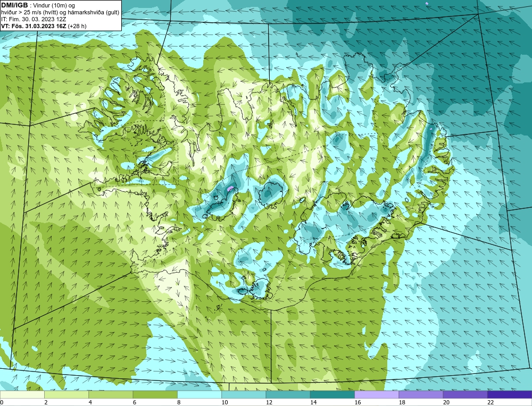Click the 6–8 m/s dark green swatch
Image resolution: width=532 pixels, height=406 pixels.
click(x=155, y=395)
